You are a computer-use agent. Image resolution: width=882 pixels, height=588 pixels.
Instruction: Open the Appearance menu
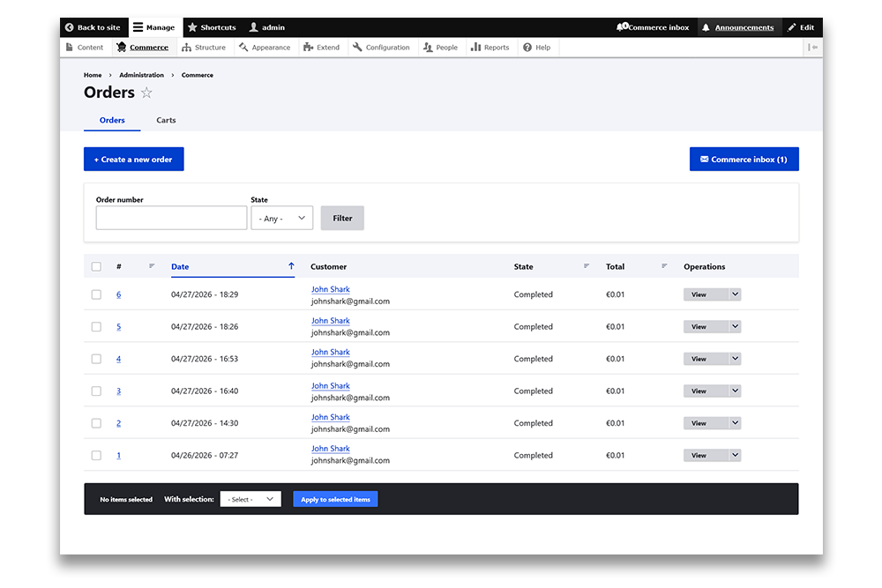(x=265, y=48)
